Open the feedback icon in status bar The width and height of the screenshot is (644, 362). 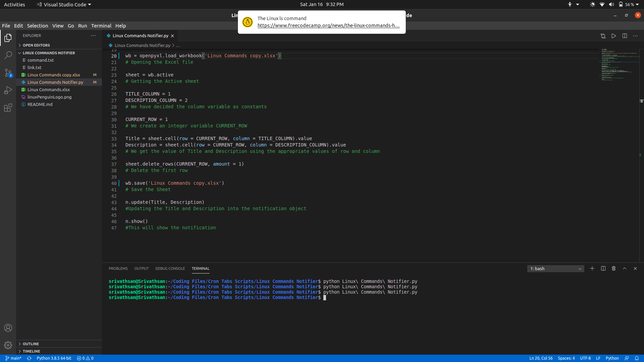click(627, 358)
